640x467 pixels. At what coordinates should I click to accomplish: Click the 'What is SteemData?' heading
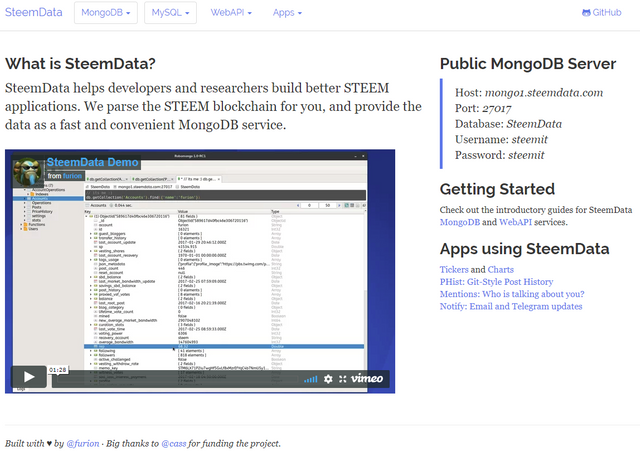(80, 64)
